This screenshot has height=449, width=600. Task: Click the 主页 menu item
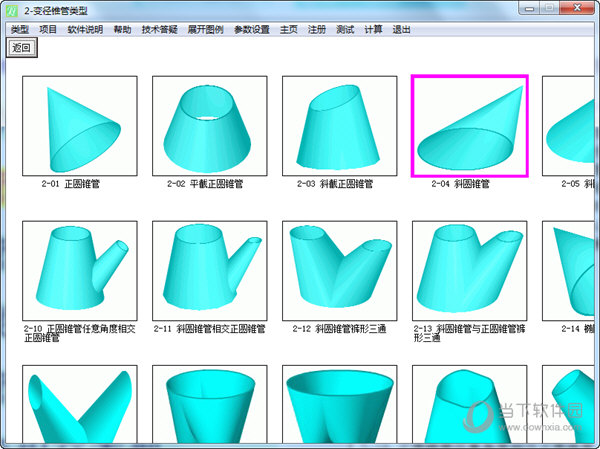click(x=289, y=29)
